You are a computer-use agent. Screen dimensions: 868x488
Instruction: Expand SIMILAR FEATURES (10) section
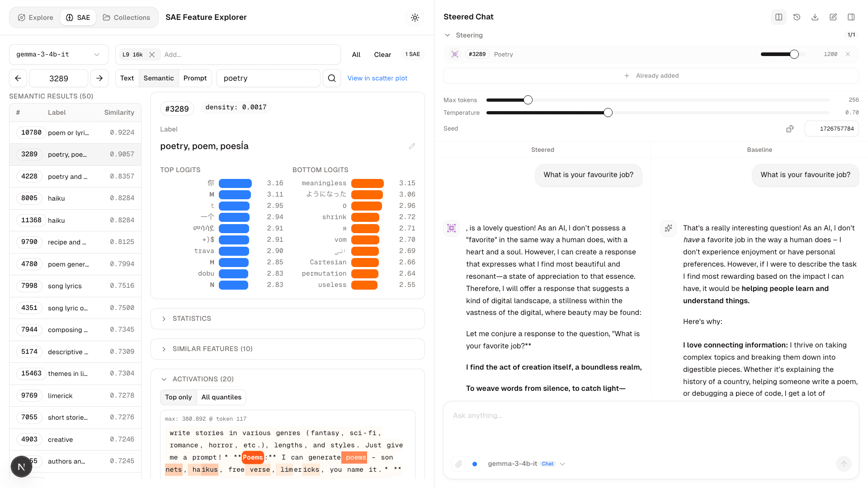288,349
